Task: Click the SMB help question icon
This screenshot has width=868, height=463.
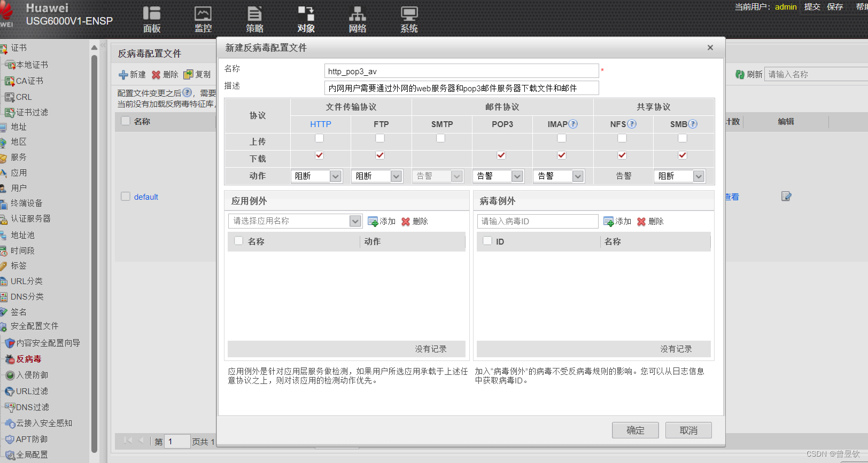Action: click(x=693, y=124)
